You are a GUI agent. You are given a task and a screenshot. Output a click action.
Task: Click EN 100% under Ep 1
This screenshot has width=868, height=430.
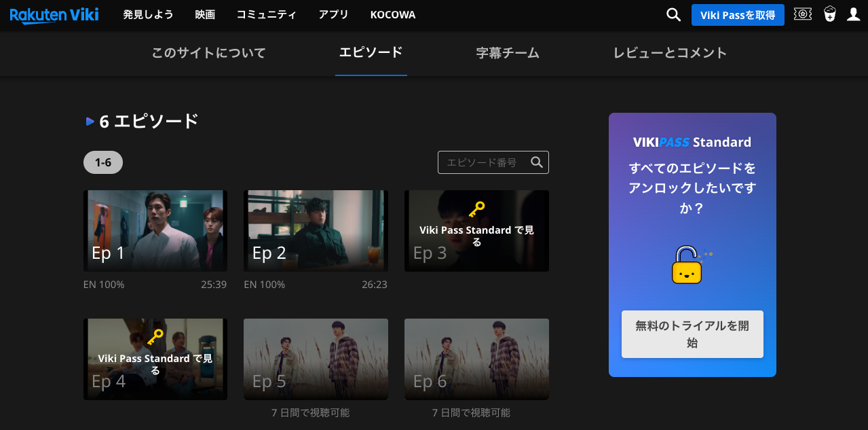coord(104,285)
